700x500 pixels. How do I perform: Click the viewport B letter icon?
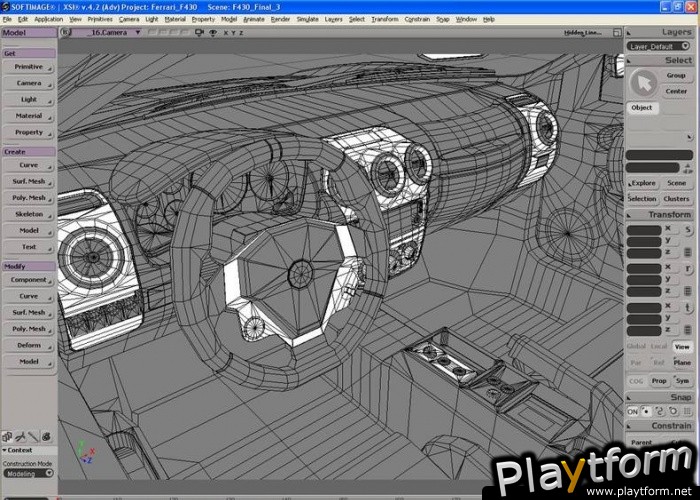pyautogui.click(x=65, y=32)
